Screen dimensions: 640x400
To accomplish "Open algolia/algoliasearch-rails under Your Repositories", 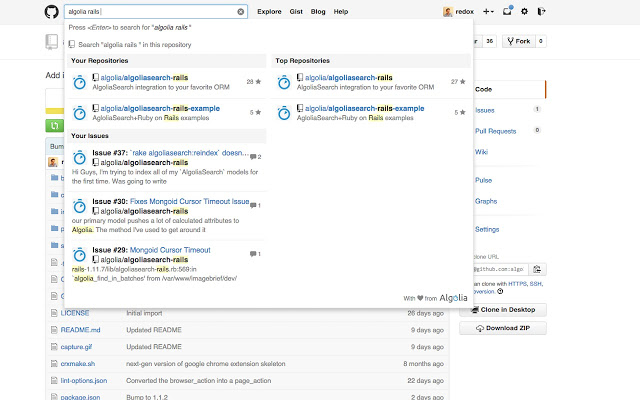I will click(144, 78).
